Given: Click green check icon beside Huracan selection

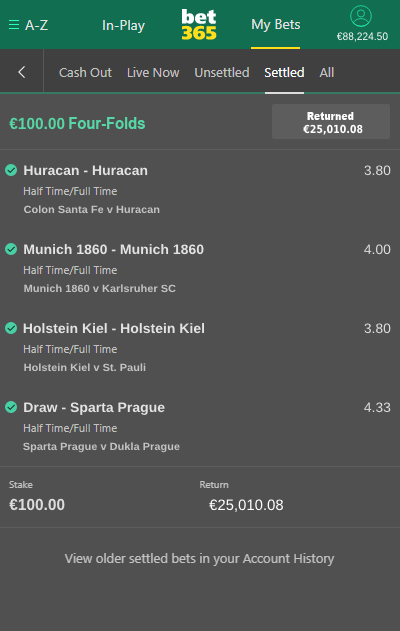Looking at the screenshot, I should click(11, 170).
